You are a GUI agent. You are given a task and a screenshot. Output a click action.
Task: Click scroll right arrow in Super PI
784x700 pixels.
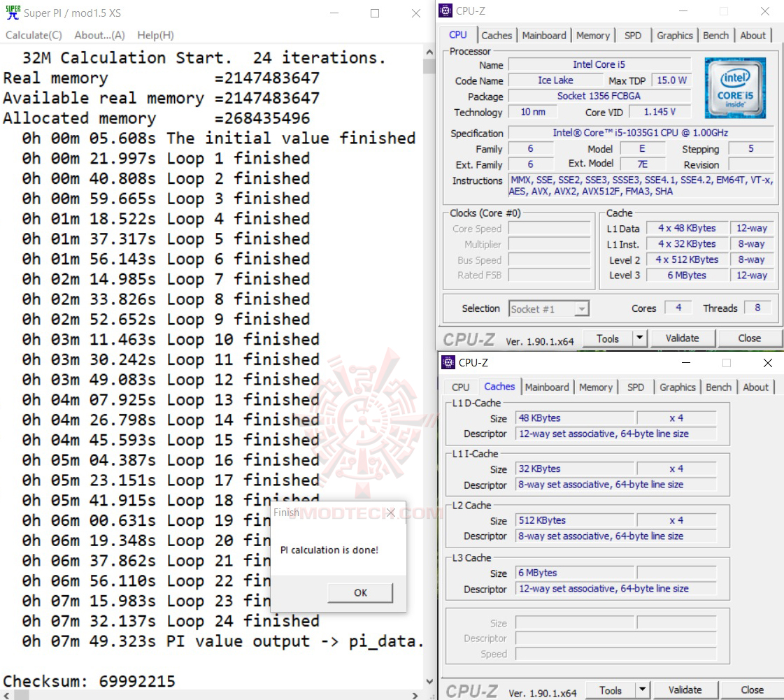[415, 695]
